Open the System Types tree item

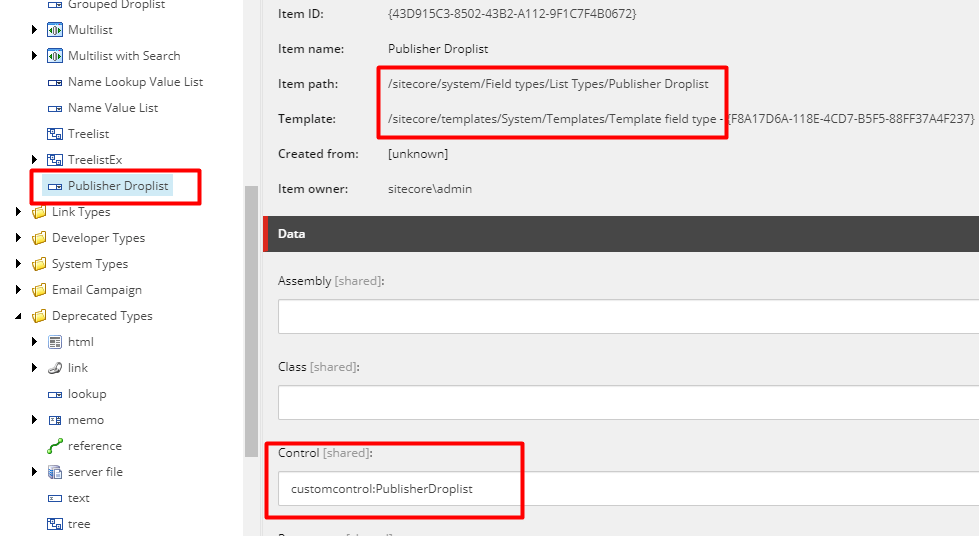[89, 264]
